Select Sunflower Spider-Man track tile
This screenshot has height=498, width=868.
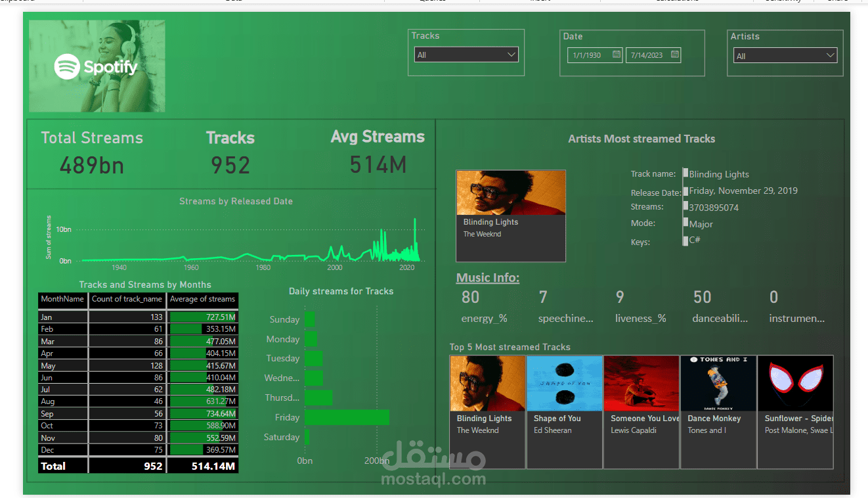tap(795, 411)
